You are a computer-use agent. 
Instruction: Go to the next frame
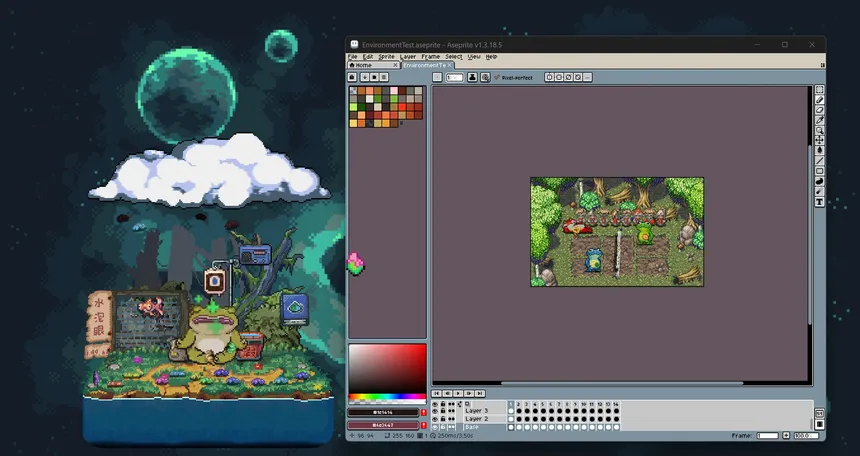coord(469,393)
